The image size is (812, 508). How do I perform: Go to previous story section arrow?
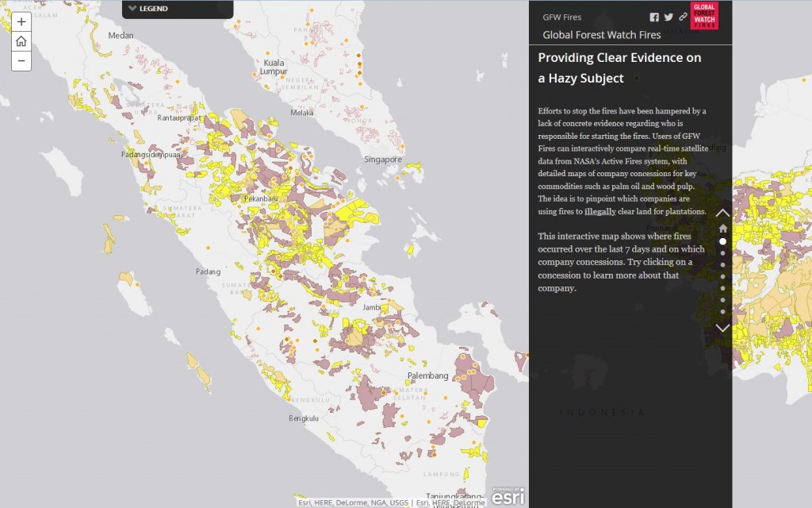[x=722, y=213]
